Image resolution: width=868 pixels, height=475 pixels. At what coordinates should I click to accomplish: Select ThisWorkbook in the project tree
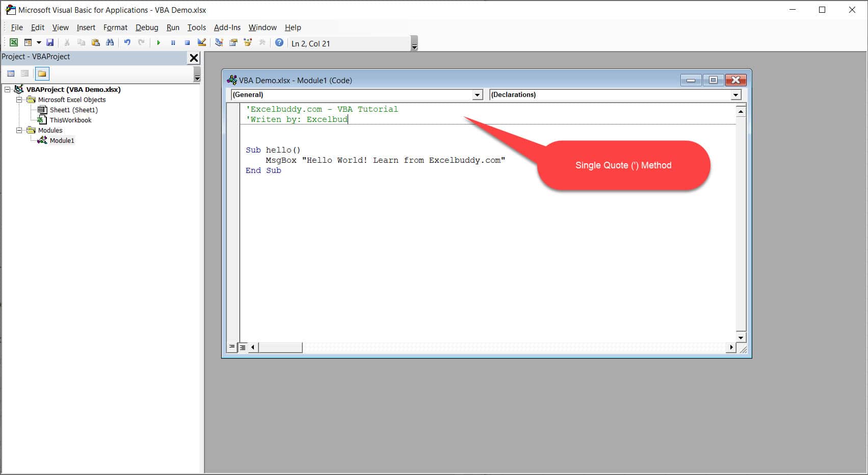click(x=70, y=120)
